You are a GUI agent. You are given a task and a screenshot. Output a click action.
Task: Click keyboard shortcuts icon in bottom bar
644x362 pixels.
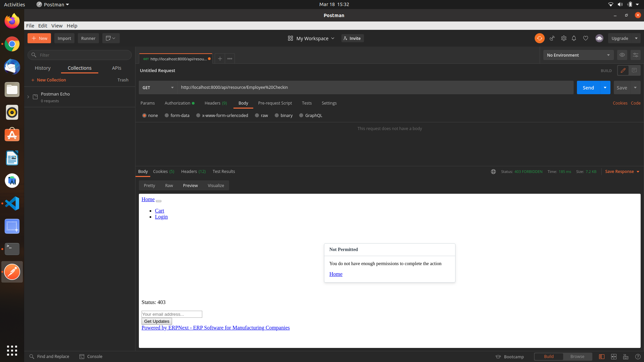[x=626, y=357]
